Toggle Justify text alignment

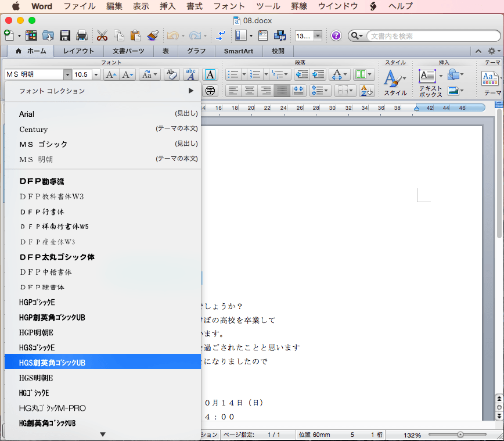[282, 91]
